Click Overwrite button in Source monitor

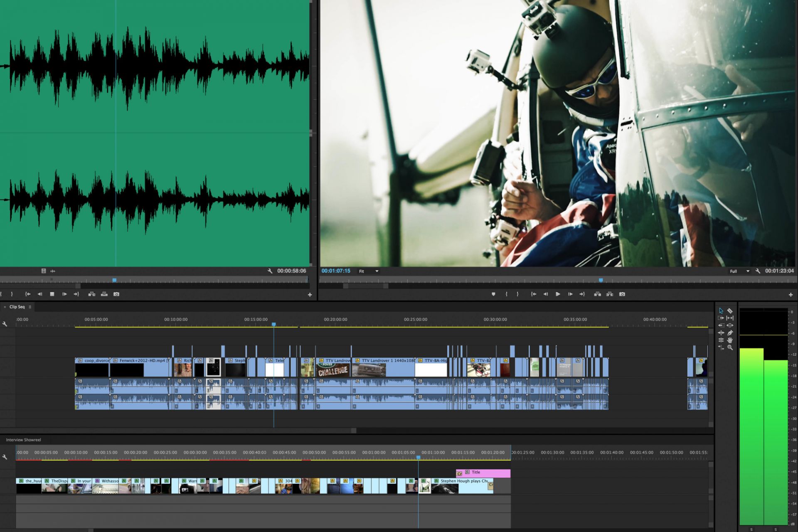104,294
